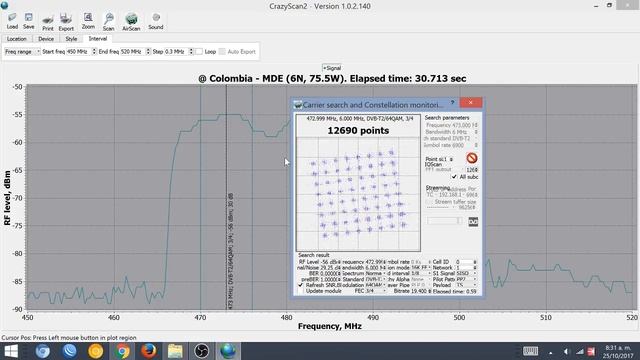Click the Colombia MDE elapsed time title
The width and height of the screenshot is (640, 360).
332,78
